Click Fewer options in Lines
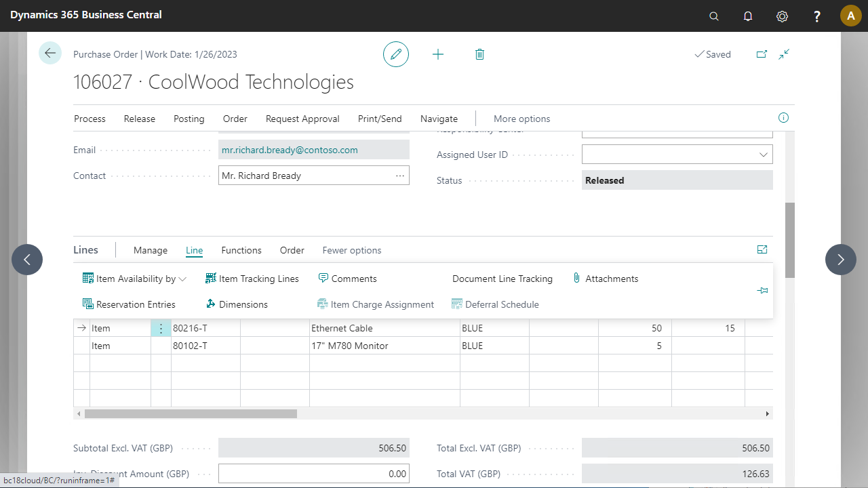Image resolution: width=868 pixels, height=488 pixels. (352, 250)
